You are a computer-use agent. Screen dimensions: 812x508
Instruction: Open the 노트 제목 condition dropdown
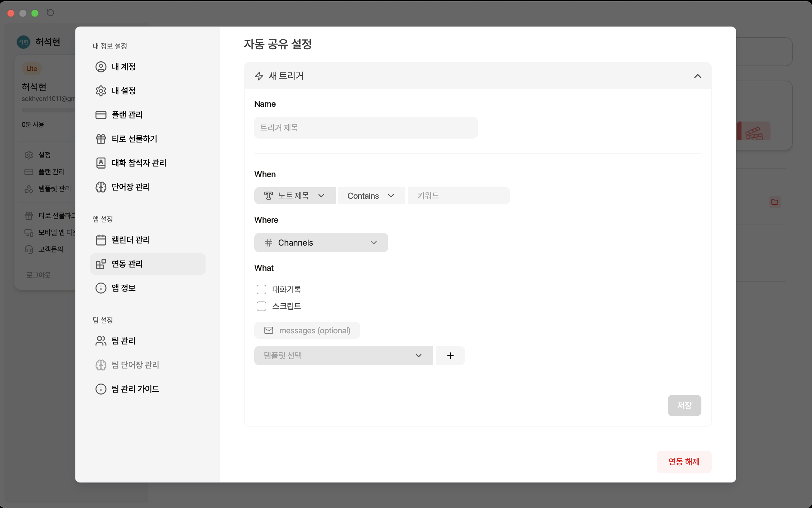295,196
